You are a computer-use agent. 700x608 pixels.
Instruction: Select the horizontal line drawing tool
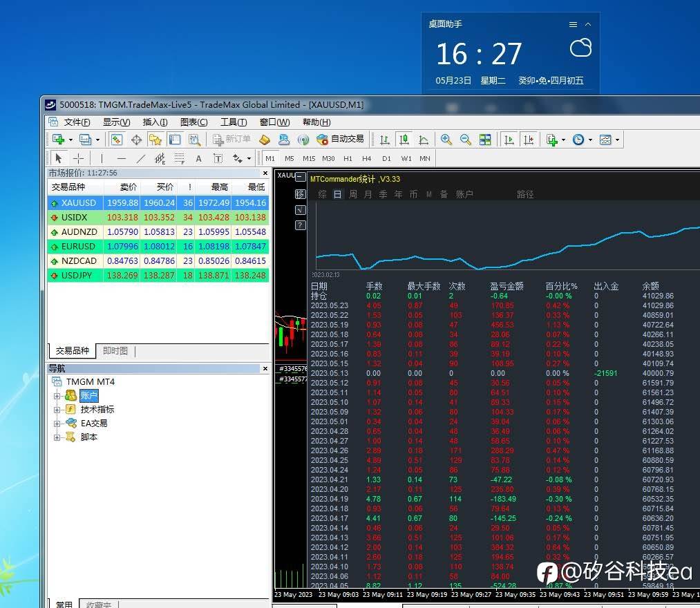click(122, 158)
